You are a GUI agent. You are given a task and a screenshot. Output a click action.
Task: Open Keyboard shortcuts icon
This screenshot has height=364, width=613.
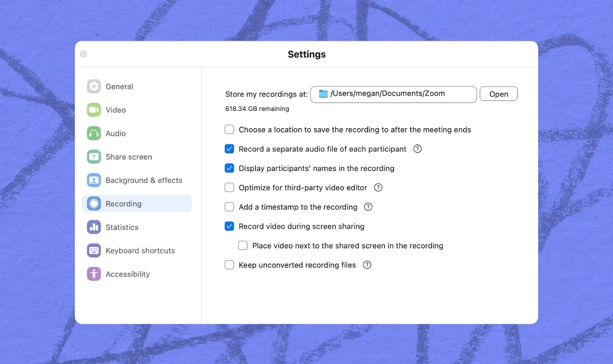(94, 251)
